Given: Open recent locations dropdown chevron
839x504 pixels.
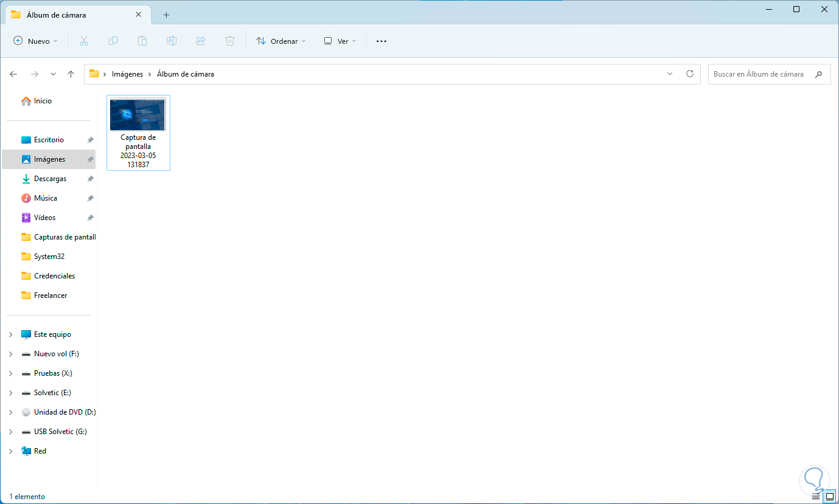Looking at the screenshot, I should point(53,74).
